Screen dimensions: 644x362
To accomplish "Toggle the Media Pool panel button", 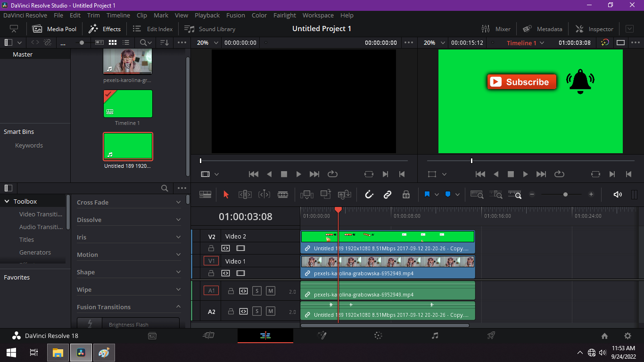I will pos(54,29).
